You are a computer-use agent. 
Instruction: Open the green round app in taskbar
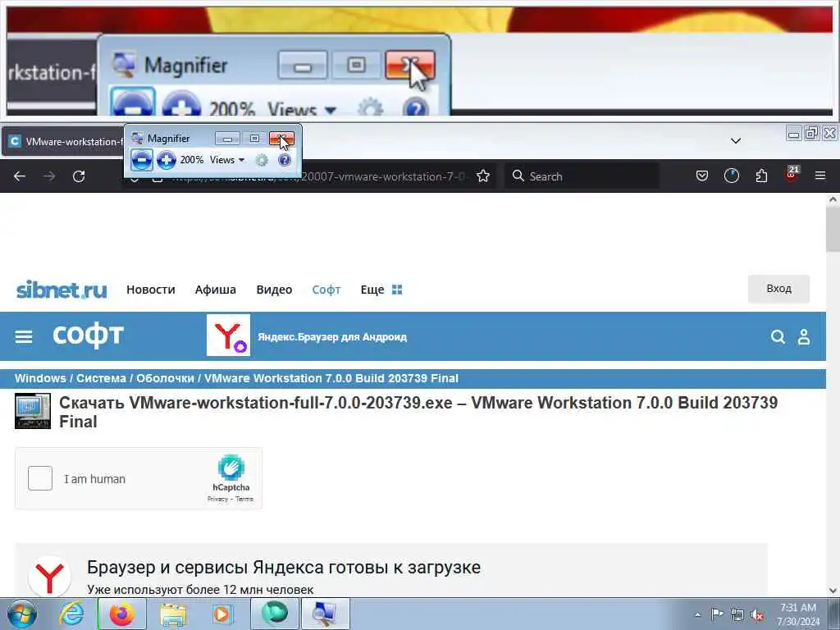point(275,614)
